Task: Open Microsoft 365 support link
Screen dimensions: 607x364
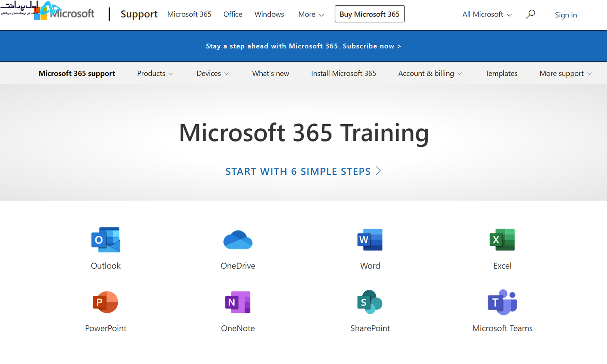Action: tap(77, 73)
